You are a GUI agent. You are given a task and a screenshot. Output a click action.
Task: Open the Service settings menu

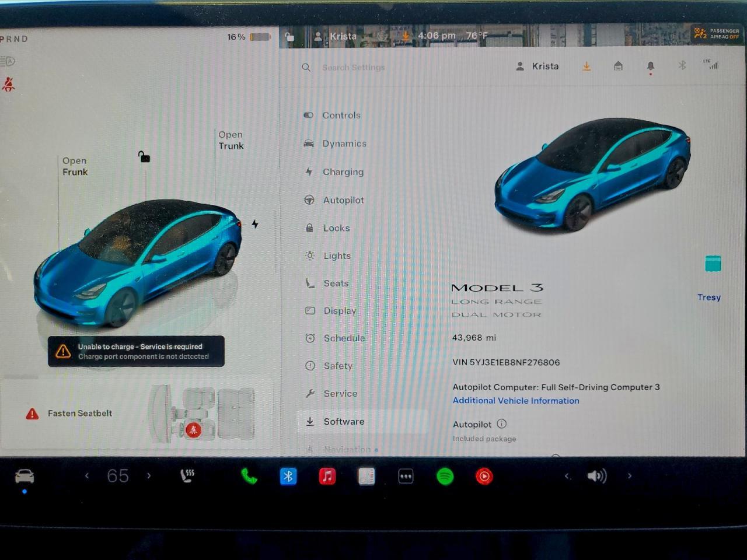331,394
